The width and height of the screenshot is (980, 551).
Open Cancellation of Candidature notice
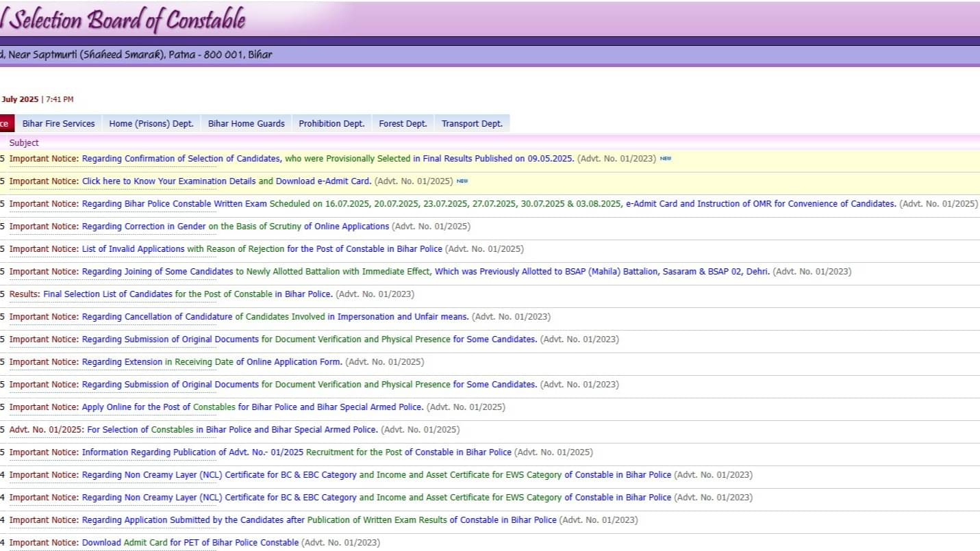[275, 317]
